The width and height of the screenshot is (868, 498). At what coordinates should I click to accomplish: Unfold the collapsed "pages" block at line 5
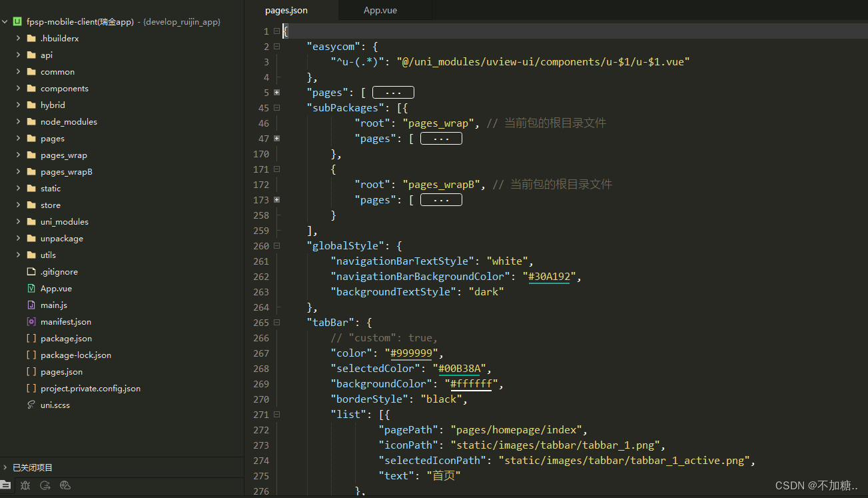click(x=276, y=93)
